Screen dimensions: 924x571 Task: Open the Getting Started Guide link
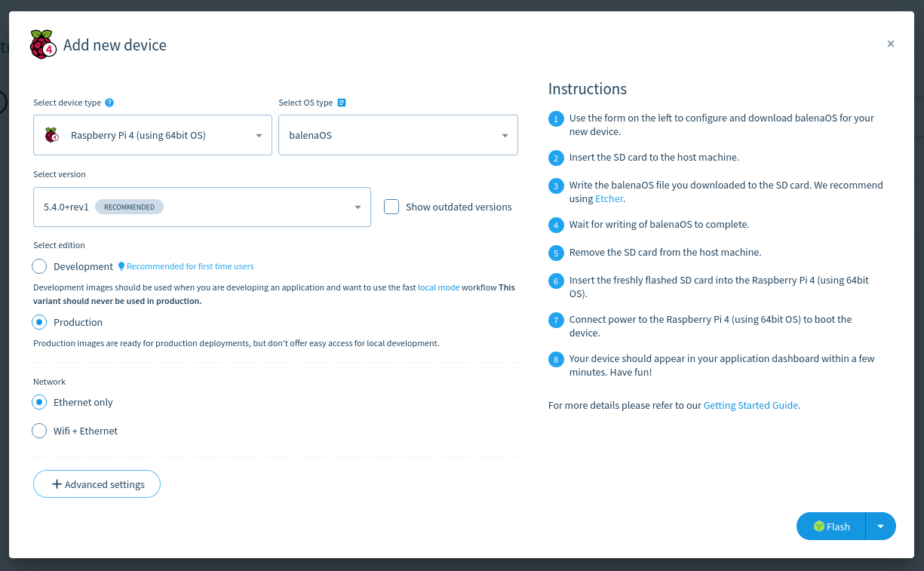(751, 405)
